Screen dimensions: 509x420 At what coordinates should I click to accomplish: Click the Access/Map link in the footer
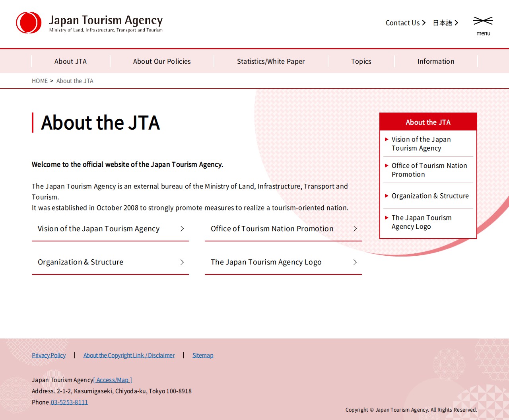tap(113, 380)
